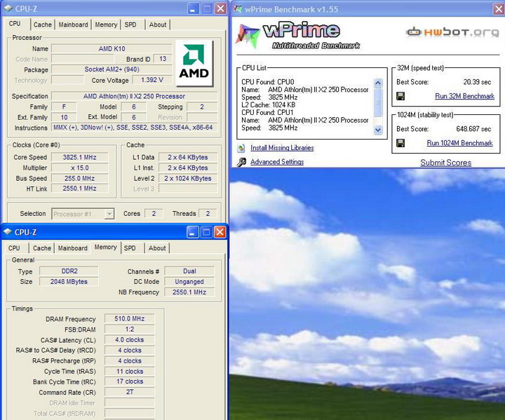Click the Multiplier x 15.0 value
The width and height of the screenshot is (505, 420).
(x=79, y=168)
